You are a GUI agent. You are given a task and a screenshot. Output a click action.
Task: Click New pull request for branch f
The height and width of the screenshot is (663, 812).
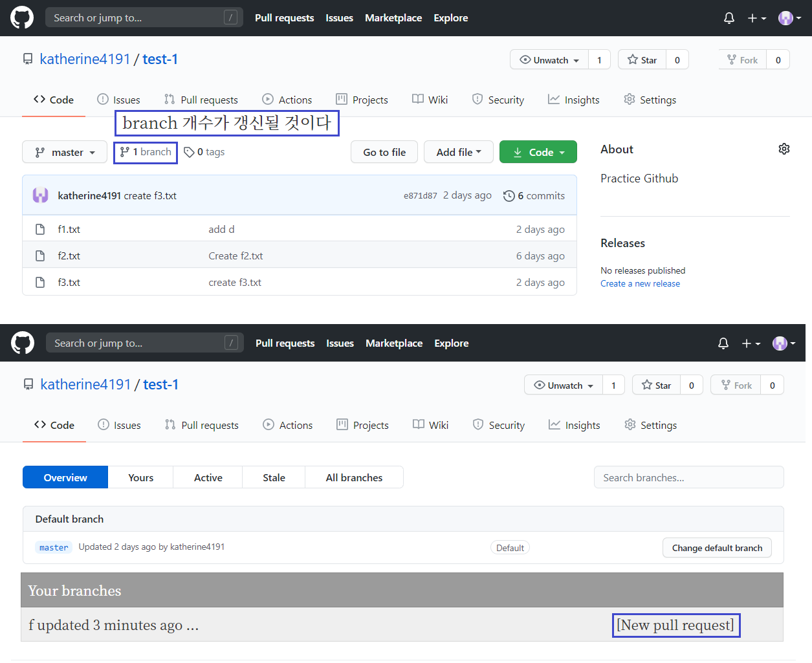675,625
